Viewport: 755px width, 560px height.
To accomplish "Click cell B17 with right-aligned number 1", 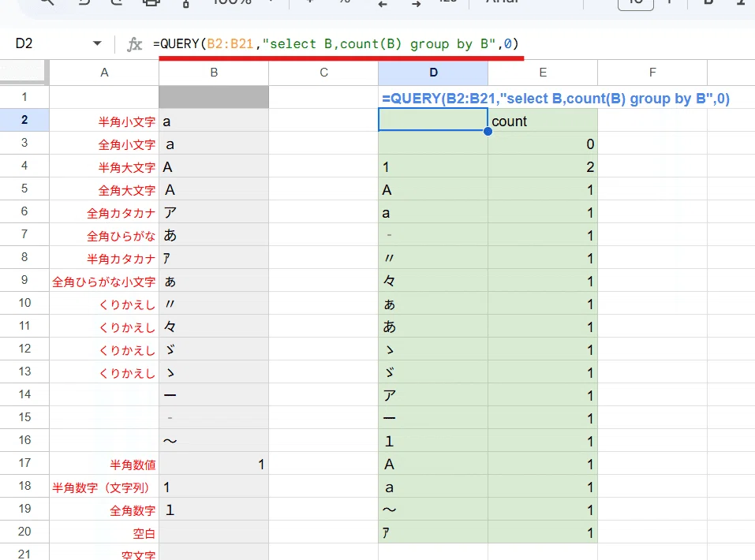I will pyautogui.click(x=214, y=463).
